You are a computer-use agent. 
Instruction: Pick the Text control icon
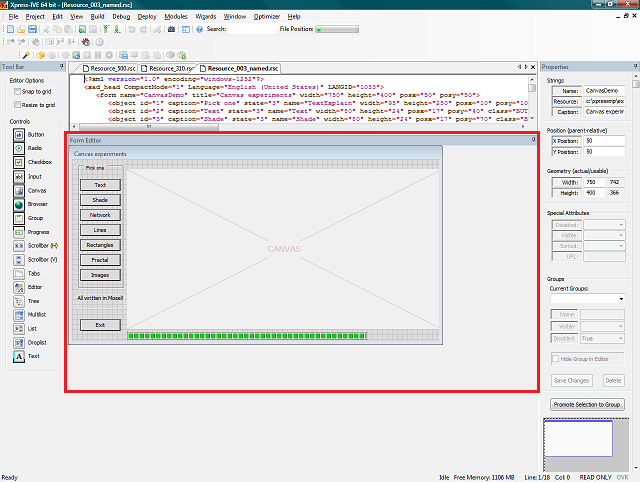(x=19, y=356)
